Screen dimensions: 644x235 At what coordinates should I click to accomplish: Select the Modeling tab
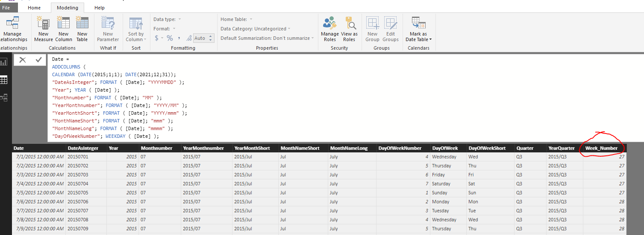(68, 8)
